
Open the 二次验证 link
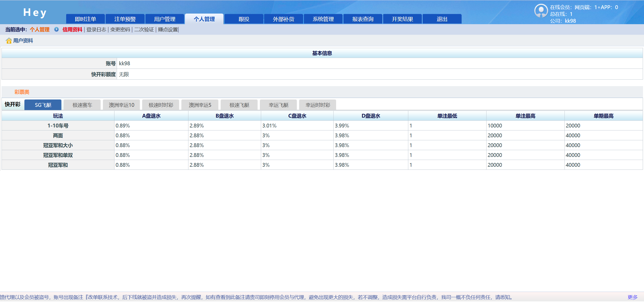click(144, 30)
